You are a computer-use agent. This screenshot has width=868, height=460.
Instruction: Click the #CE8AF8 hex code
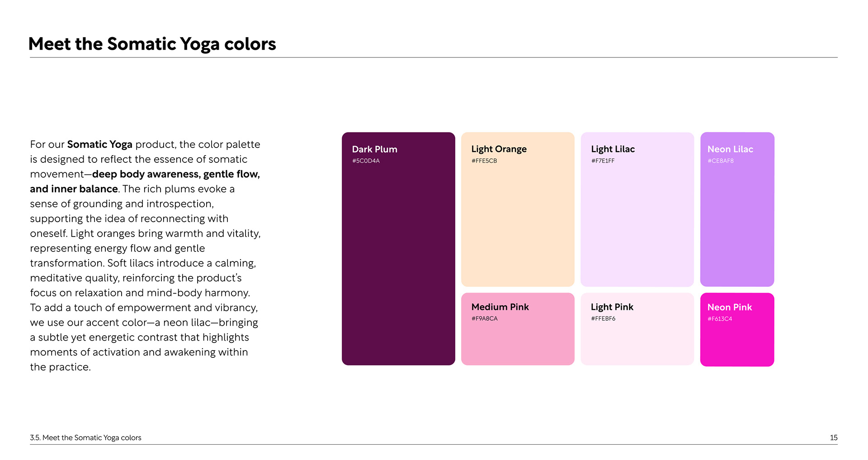721,161
